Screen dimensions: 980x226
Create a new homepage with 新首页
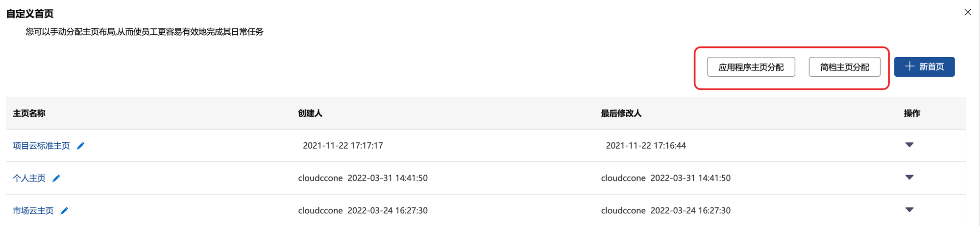pos(924,67)
